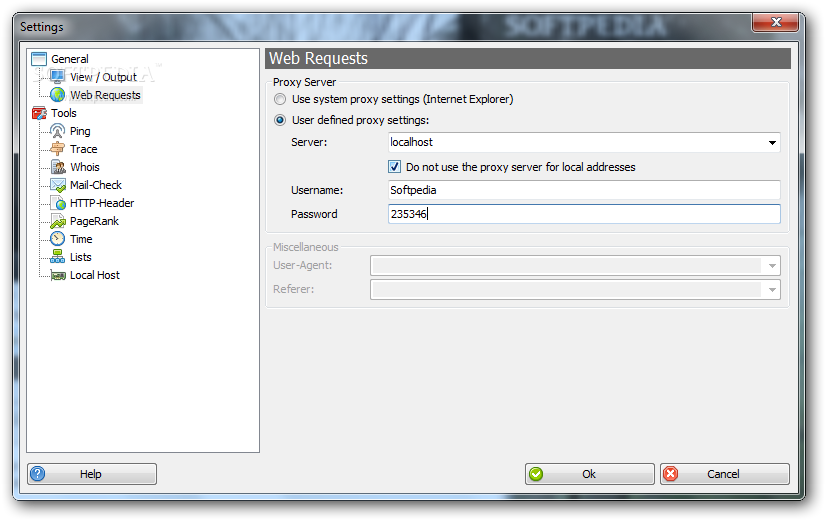Click the Help question mark icon
Image resolution: width=826 pixels, height=521 pixels.
[38, 474]
